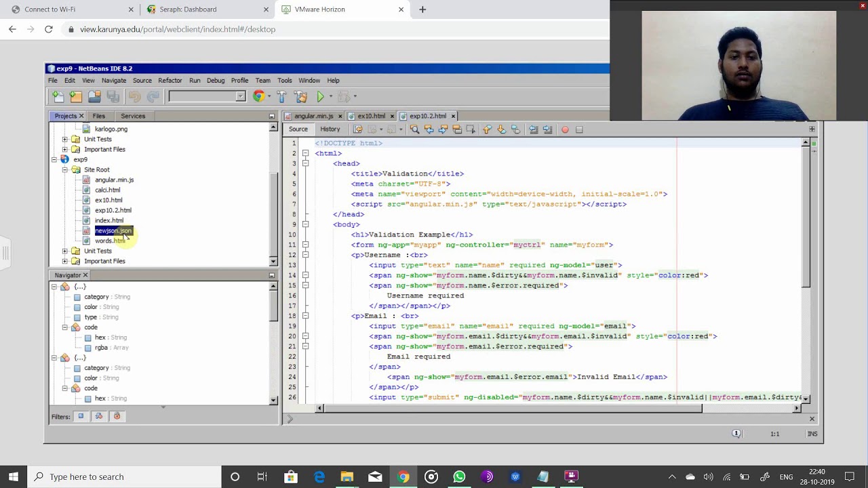The image size is (868, 488).
Task: Open the configuration combo box
Action: [x=207, y=97]
